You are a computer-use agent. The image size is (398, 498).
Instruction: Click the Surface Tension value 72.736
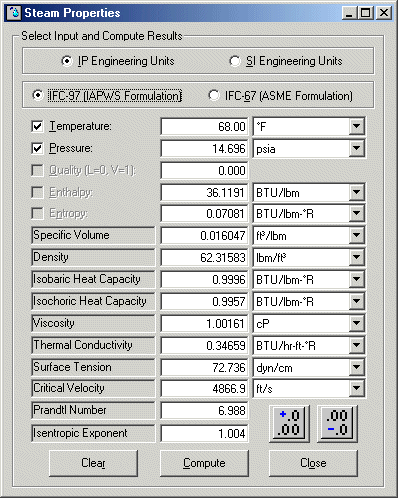204,367
